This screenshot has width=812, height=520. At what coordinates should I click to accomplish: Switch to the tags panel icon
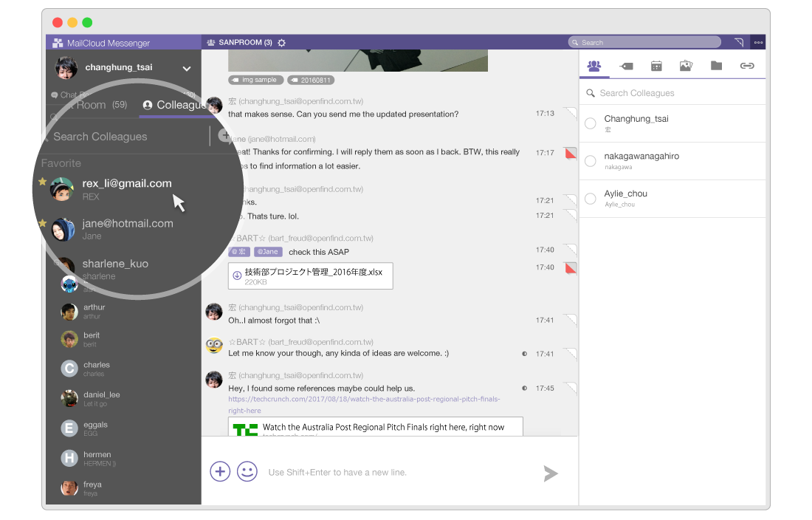pos(626,66)
